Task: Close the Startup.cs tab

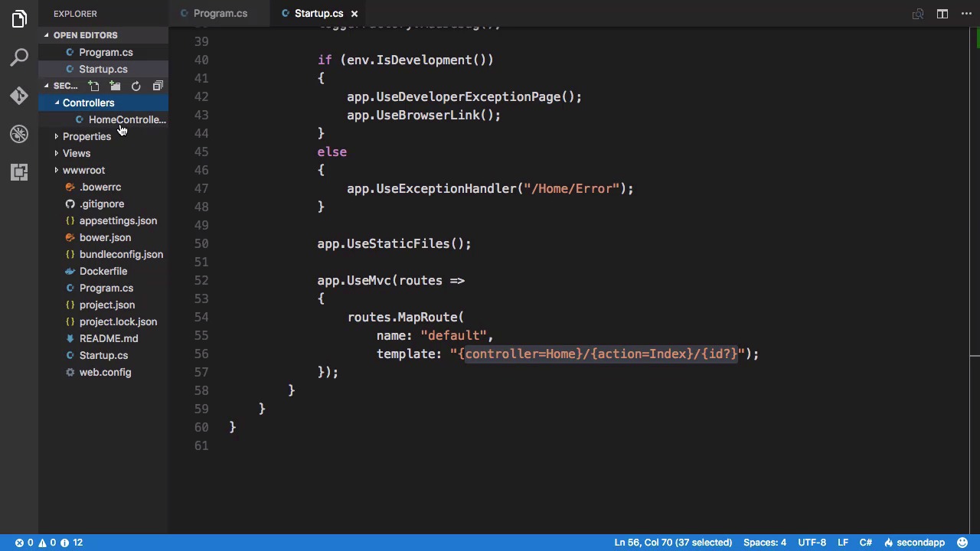Action: 354,14
